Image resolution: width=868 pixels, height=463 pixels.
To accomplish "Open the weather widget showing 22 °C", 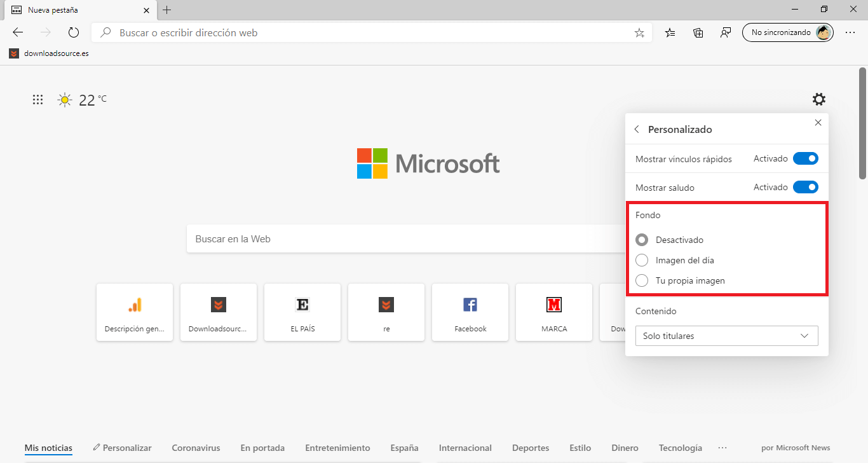I will [x=82, y=100].
